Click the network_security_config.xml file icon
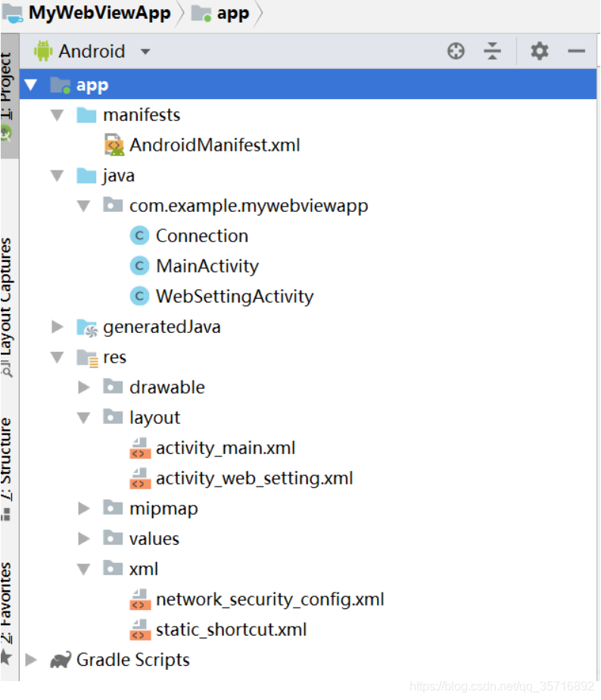The width and height of the screenshot is (601, 700). click(140, 599)
